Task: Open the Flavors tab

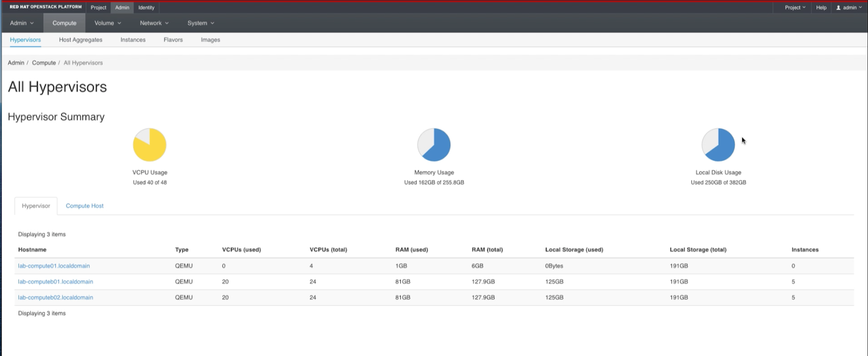Action: [173, 40]
